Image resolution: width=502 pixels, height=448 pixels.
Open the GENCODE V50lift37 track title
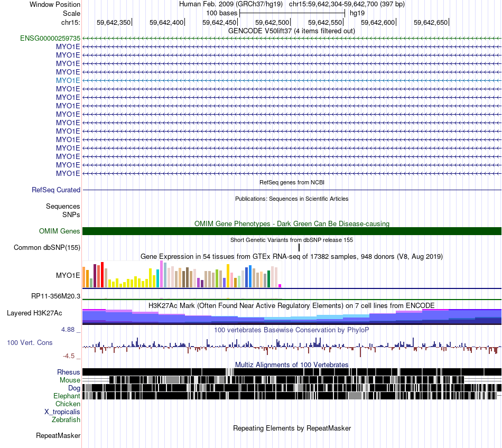[291, 31]
